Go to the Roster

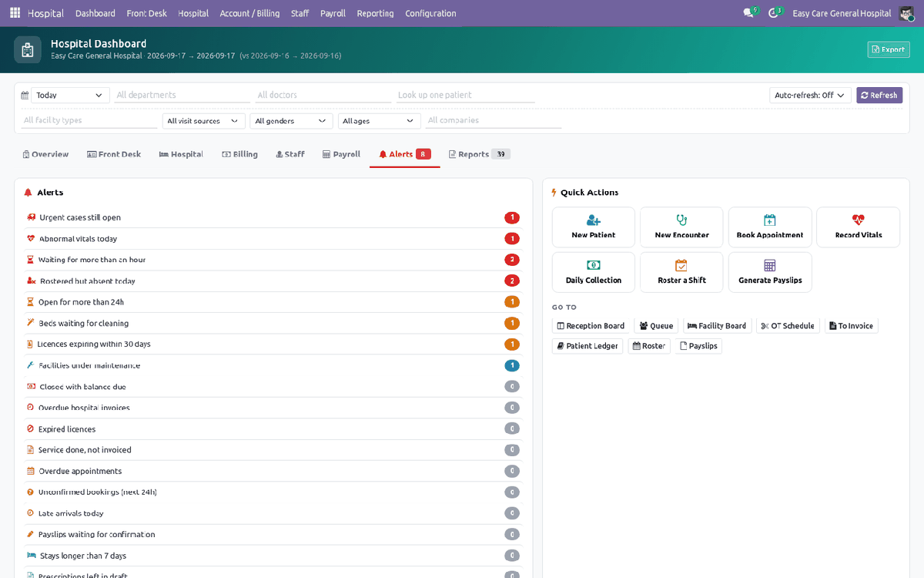point(649,346)
